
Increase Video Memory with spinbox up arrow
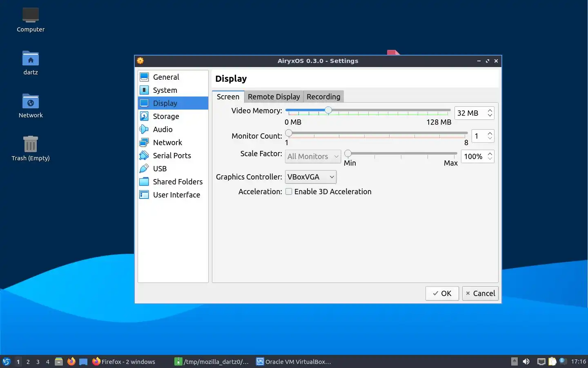(x=490, y=110)
